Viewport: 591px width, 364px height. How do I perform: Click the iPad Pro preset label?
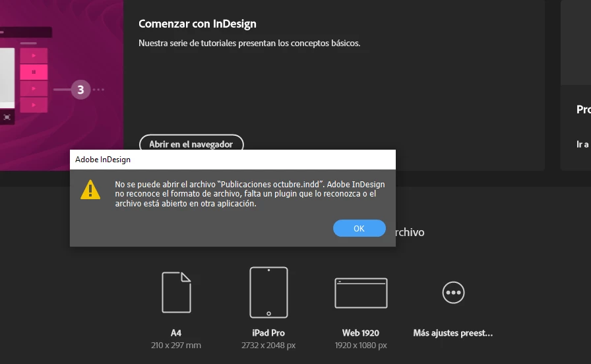click(268, 333)
